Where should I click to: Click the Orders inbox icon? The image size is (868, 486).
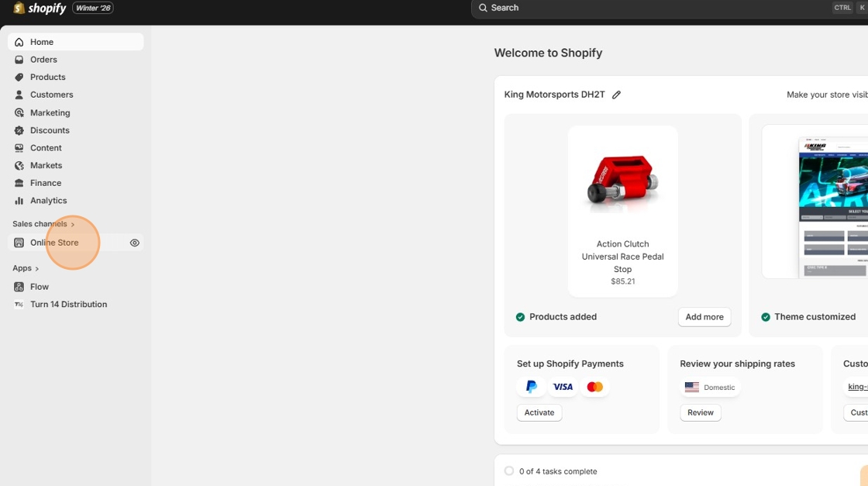pyautogui.click(x=19, y=60)
